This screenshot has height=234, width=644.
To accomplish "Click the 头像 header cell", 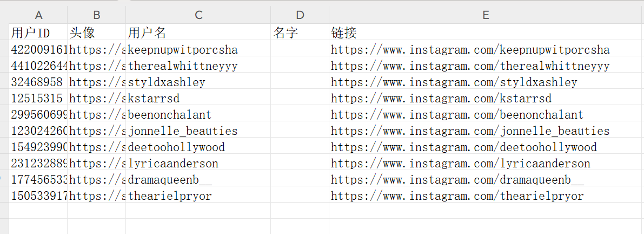I will (x=96, y=32).
